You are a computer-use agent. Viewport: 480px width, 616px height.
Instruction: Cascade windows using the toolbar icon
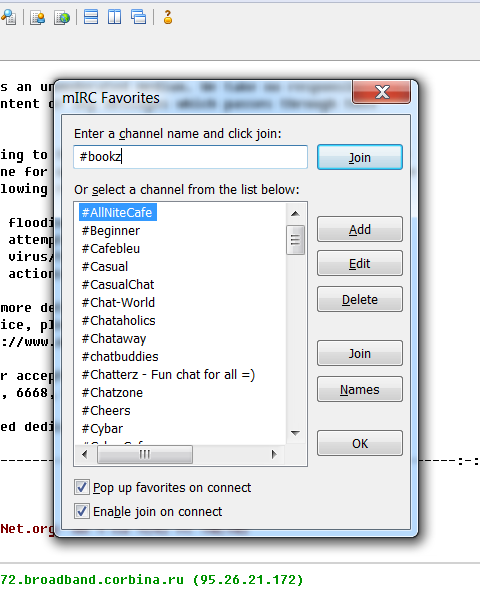click(138, 17)
